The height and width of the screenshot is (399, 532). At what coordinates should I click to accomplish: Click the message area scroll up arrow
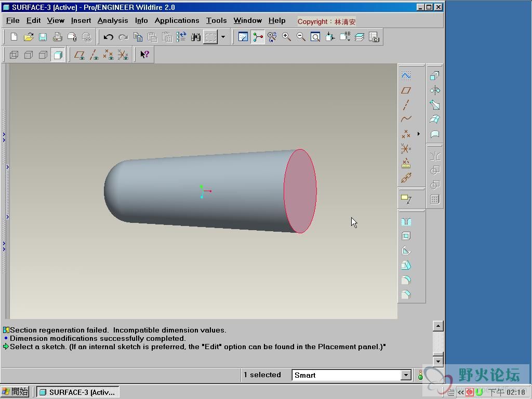[x=438, y=326]
